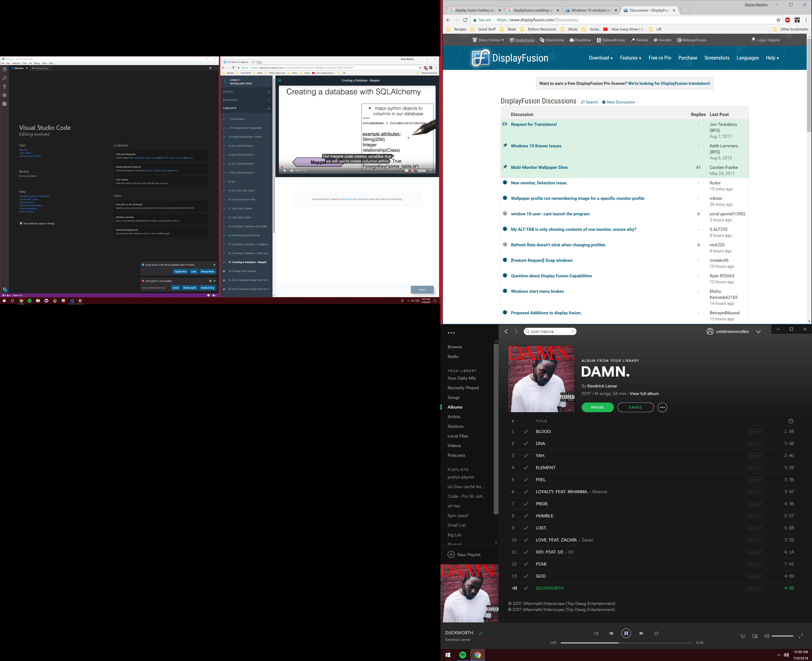Open more options for DAMN. album

coord(662,407)
